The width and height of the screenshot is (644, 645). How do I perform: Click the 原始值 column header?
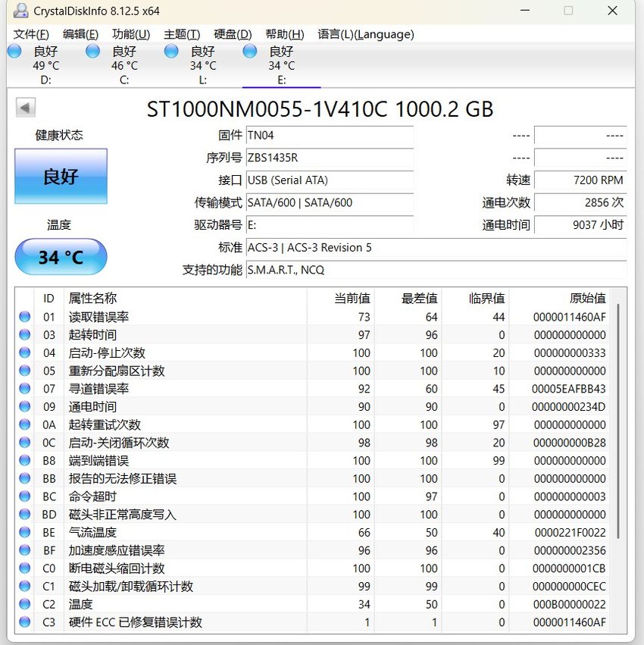click(560, 298)
